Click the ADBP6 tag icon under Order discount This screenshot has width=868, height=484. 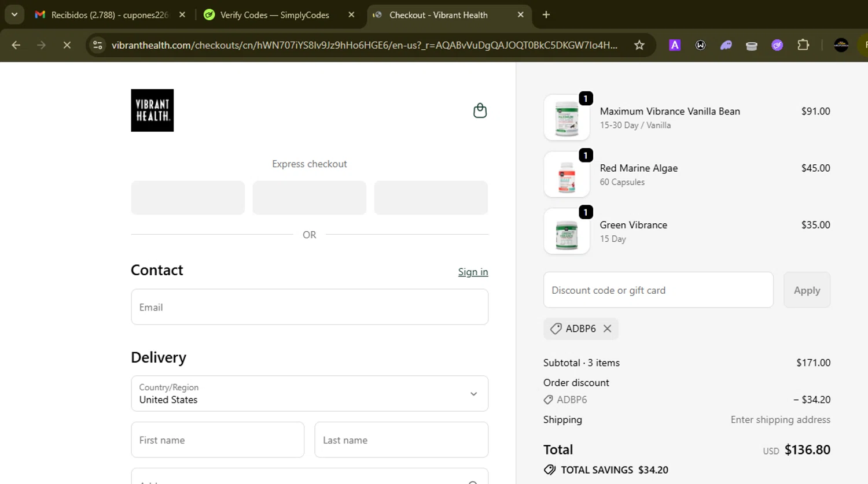pos(548,400)
